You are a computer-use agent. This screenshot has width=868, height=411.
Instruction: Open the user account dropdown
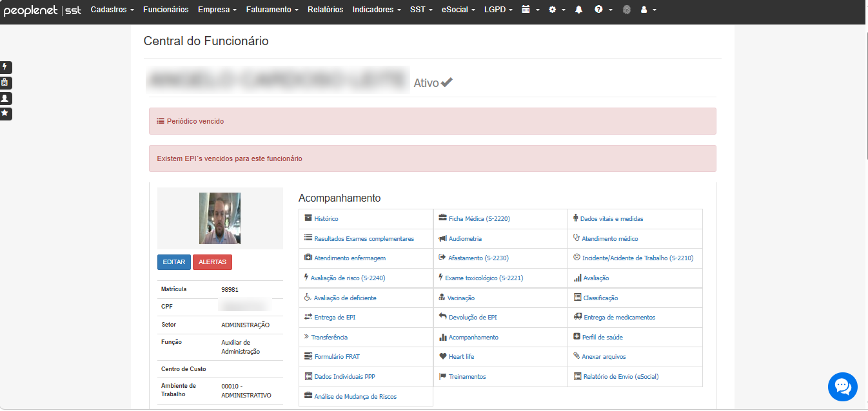(x=648, y=10)
